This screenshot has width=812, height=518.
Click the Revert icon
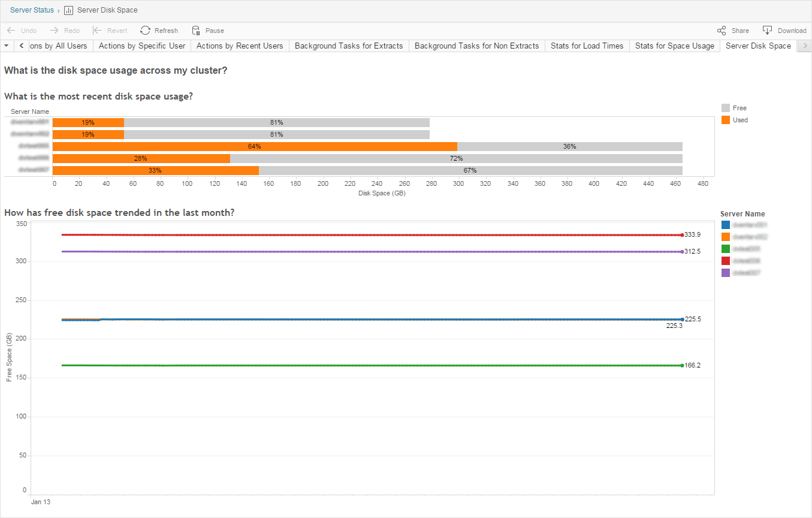98,31
